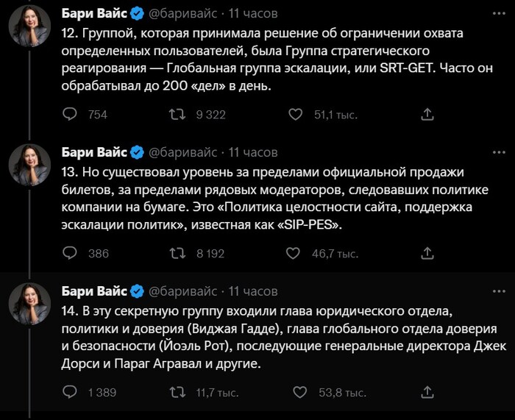Like the tweet with 51,1 тыс. likes

[296, 114]
